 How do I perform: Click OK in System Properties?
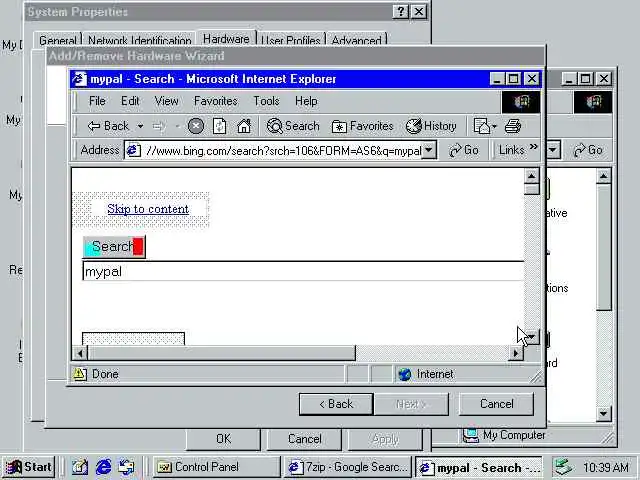click(x=223, y=439)
